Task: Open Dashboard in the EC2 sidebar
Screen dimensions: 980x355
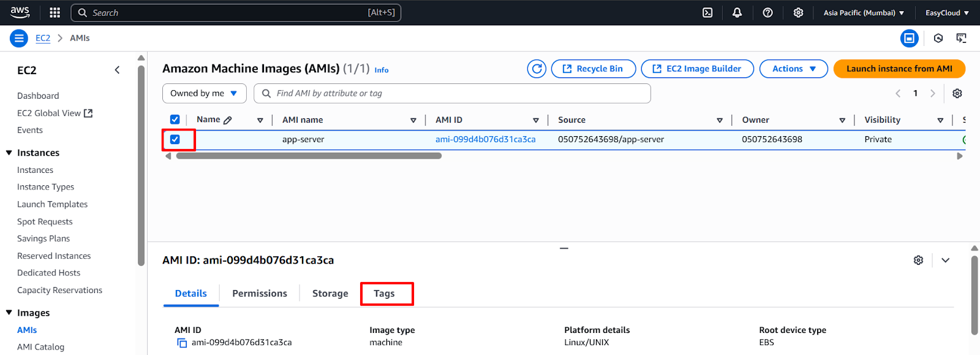Action: pyautogui.click(x=38, y=96)
